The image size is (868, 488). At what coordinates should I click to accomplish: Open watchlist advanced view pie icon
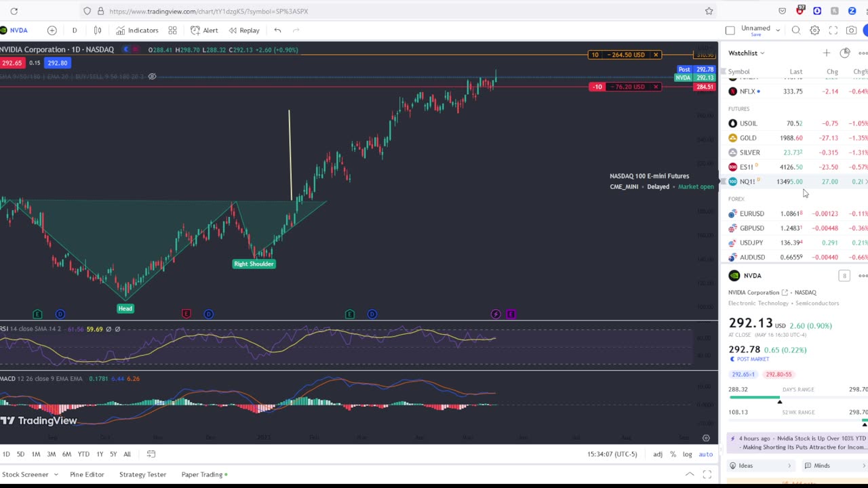(844, 53)
